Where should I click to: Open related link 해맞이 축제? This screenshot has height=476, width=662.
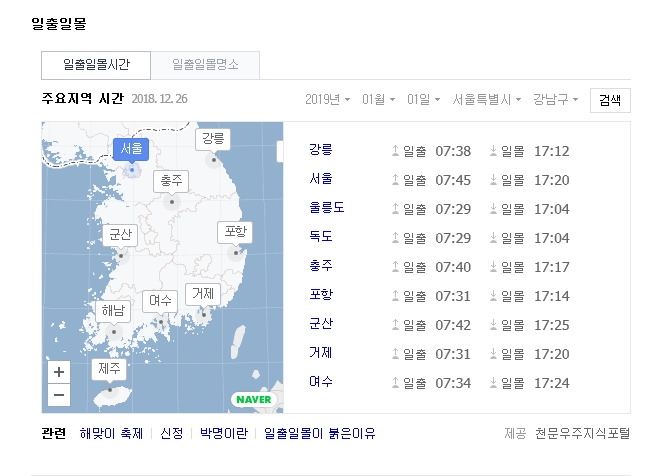[x=111, y=433]
